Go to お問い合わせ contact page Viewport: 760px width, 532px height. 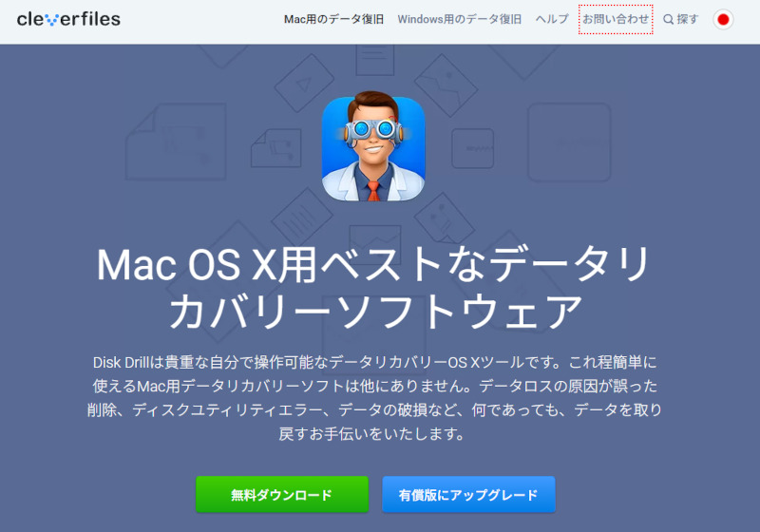pyautogui.click(x=615, y=19)
